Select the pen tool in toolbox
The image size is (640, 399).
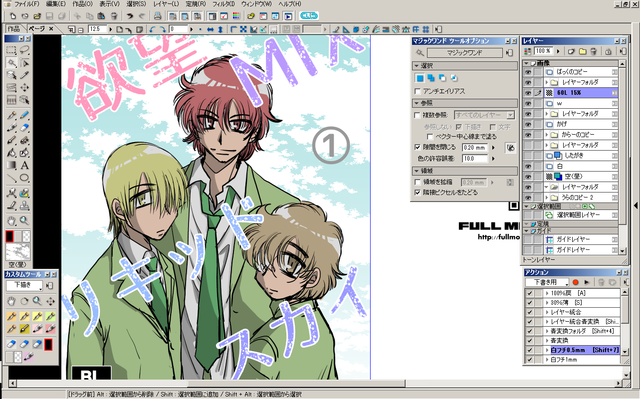point(11,116)
